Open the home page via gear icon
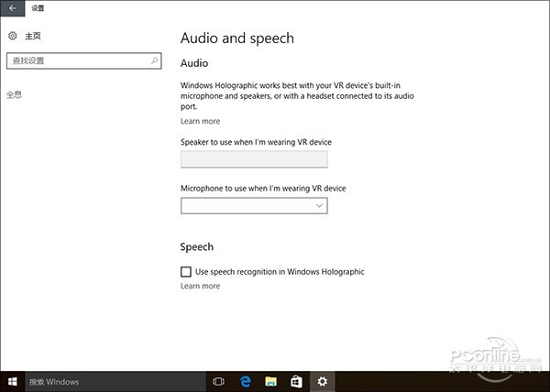 pyautogui.click(x=13, y=36)
